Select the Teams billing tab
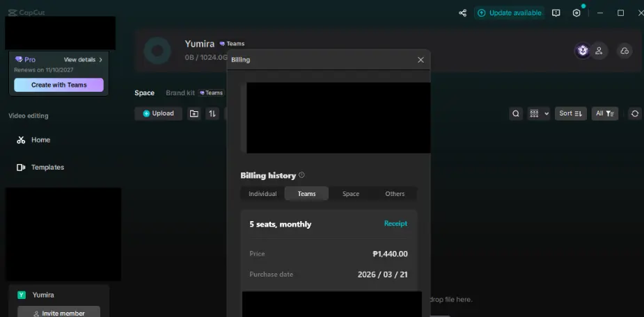644x317 pixels. point(306,193)
